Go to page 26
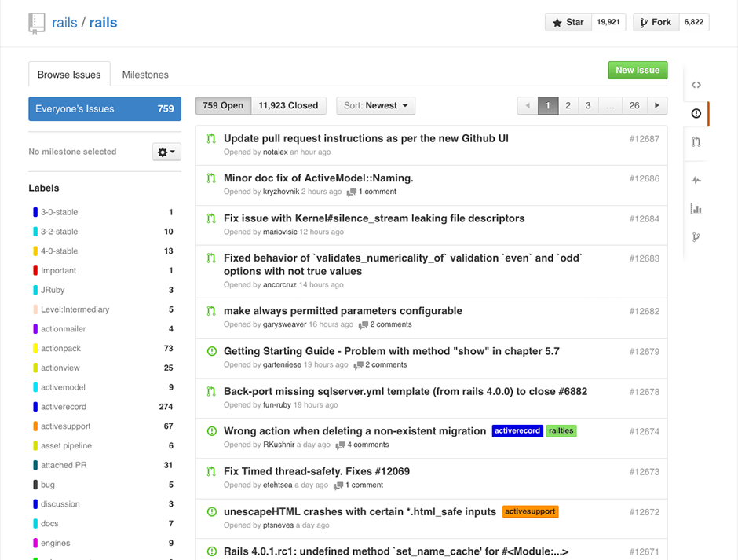 coord(634,105)
